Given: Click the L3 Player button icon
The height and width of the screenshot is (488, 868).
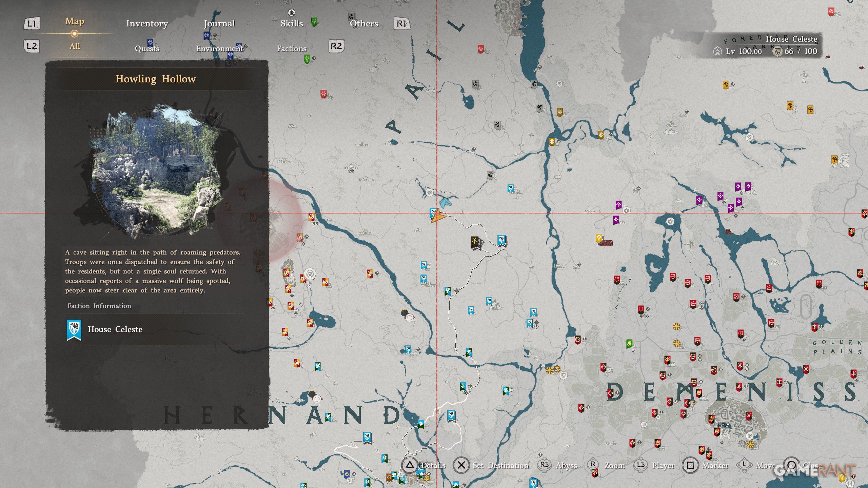Looking at the screenshot, I should [x=640, y=465].
